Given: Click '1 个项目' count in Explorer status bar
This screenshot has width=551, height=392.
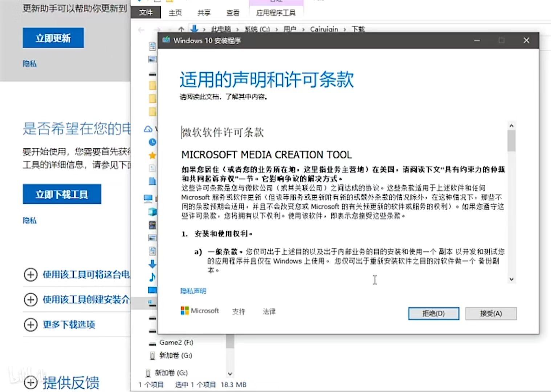Looking at the screenshot, I should [x=151, y=385].
